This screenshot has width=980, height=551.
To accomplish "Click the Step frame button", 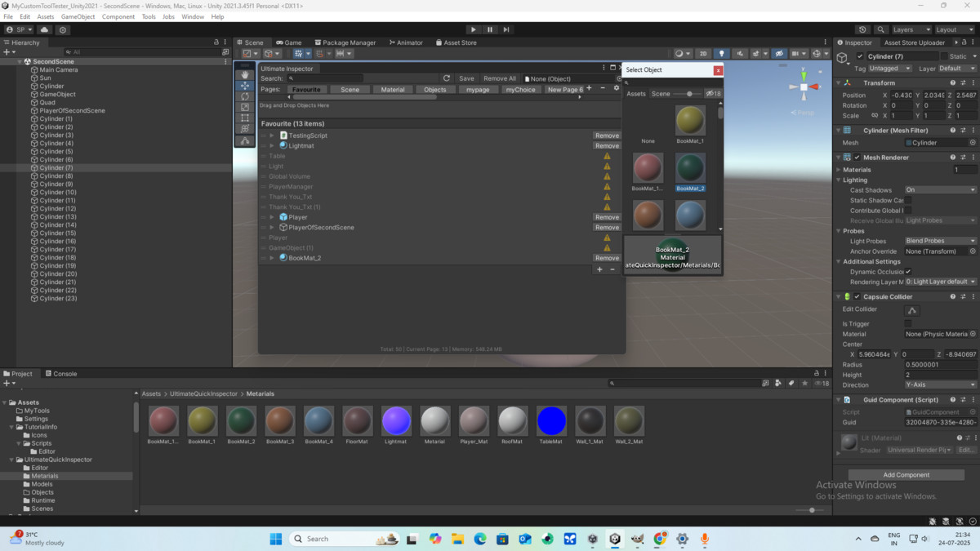I will click(506, 29).
